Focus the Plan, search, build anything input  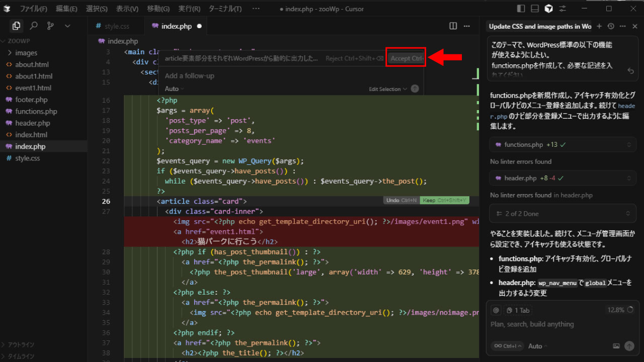point(562,324)
